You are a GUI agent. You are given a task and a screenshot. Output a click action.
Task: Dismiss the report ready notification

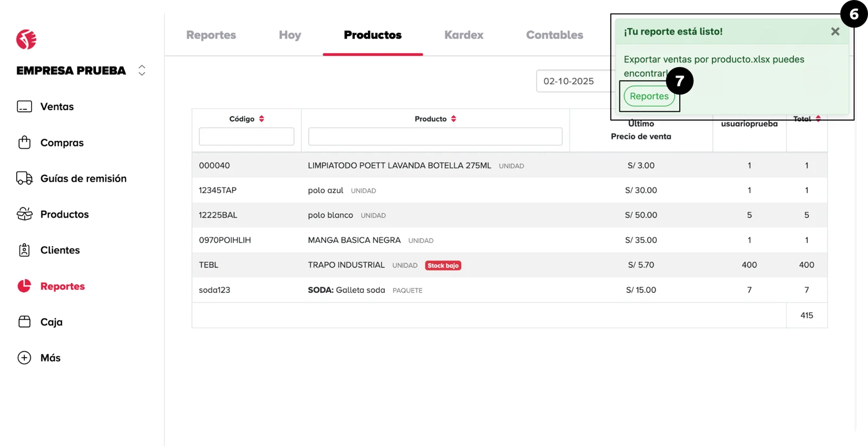coord(835,31)
